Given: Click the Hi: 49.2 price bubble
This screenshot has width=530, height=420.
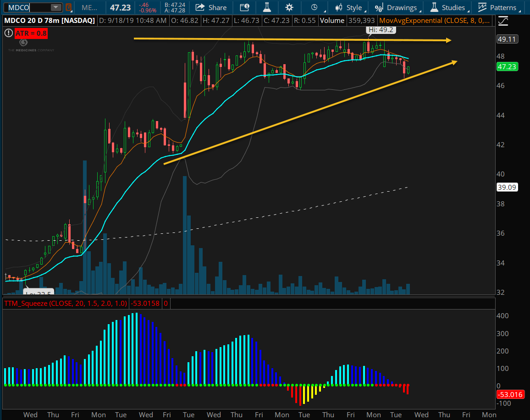Looking at the screenshot, I should 380,30.
